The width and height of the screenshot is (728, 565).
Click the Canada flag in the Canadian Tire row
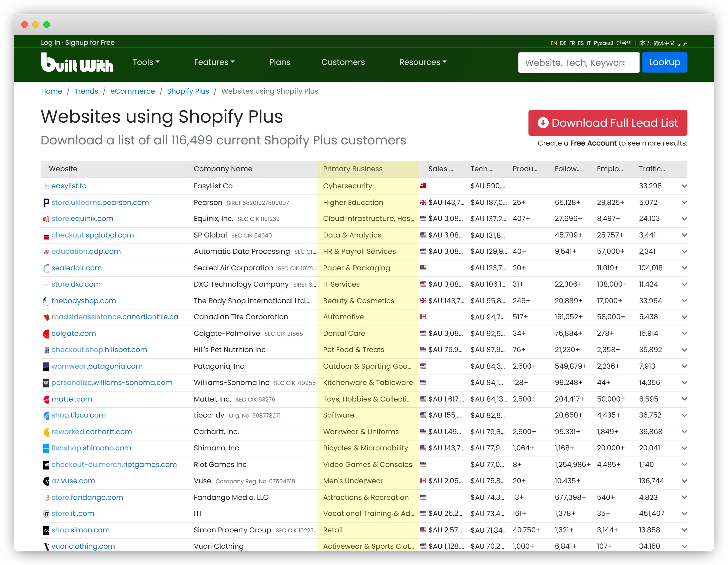[423, 316]
